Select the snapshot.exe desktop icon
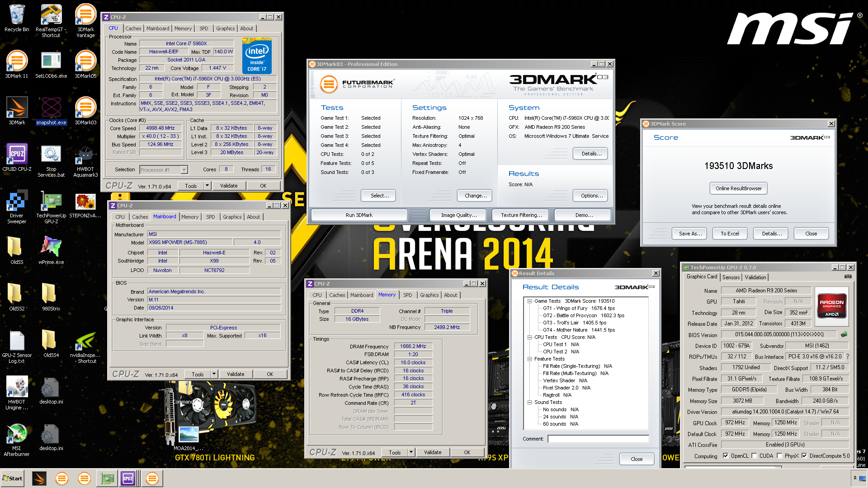868x488 pixels. coord(51,111)
